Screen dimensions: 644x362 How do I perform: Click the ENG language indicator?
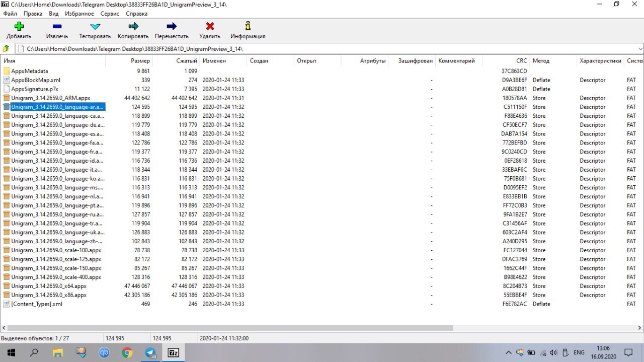tap(579, 352)
